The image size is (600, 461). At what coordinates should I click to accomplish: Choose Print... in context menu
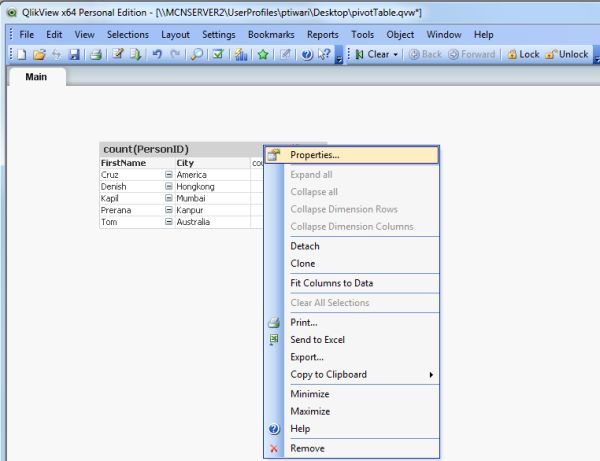pyautogui.click(x=352, y=323)
